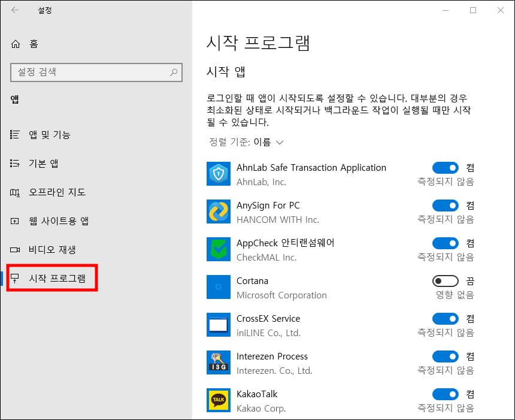
Task: Click the AhnLab Safe Transaction shield icon
Action: click(219, 174)
